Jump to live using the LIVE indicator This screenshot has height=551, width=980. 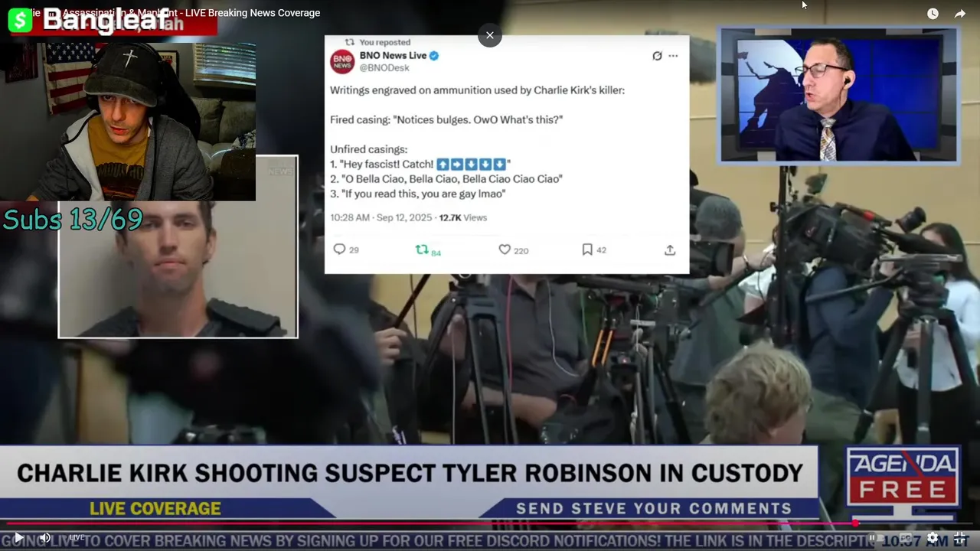77,538
